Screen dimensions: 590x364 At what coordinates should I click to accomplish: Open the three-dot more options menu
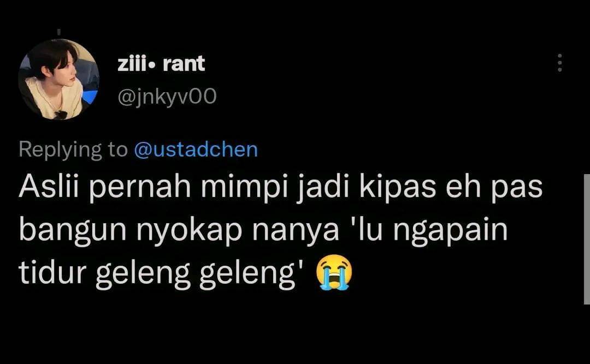(x=560, y=63)
